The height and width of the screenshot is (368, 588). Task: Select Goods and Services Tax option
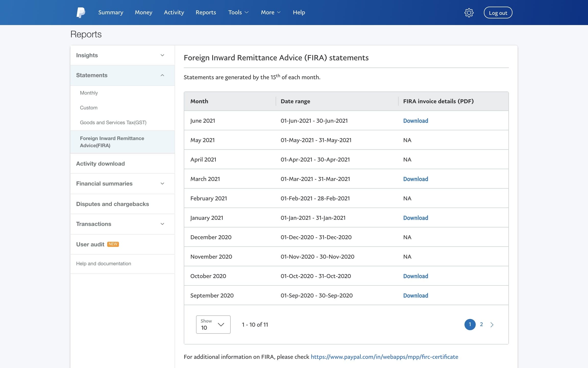pos(113,122)
